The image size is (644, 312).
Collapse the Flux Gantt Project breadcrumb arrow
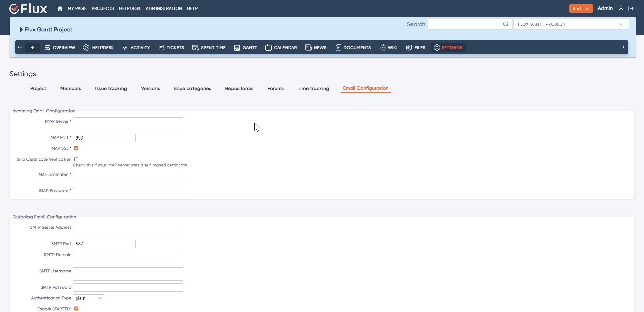[22, 30]
